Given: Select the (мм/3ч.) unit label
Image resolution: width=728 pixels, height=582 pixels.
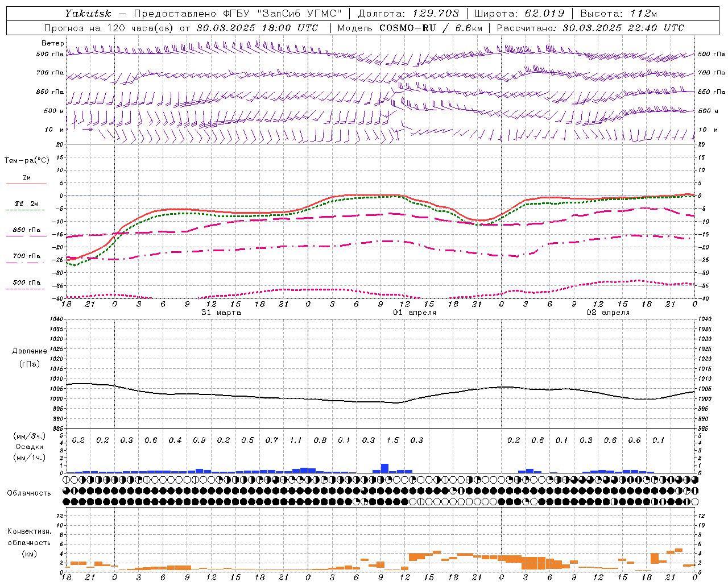Looking at the screenshot, I should 30,436.
